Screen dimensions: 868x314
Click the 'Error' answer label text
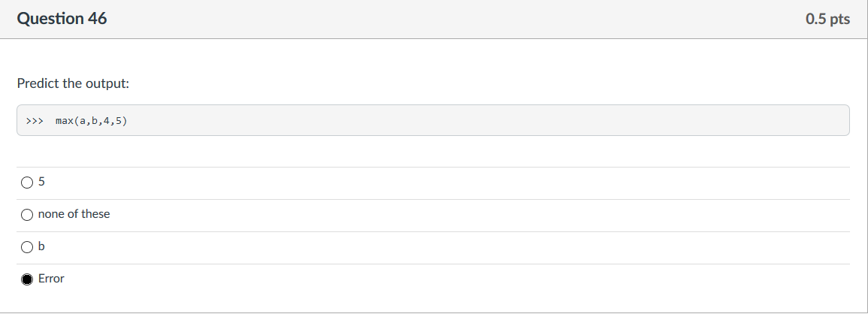click(x=51, y=279)
